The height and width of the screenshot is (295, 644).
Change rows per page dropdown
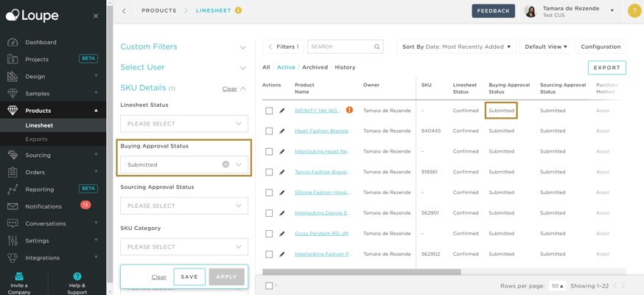click(557, 285)
